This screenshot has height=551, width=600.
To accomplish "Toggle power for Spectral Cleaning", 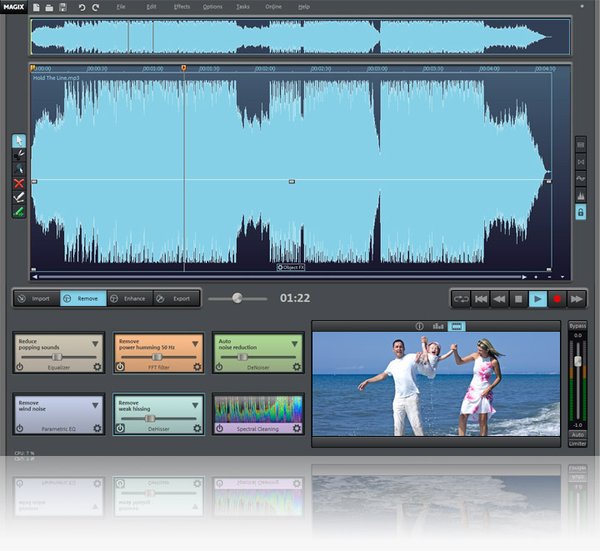I will [x=219, y=428].
